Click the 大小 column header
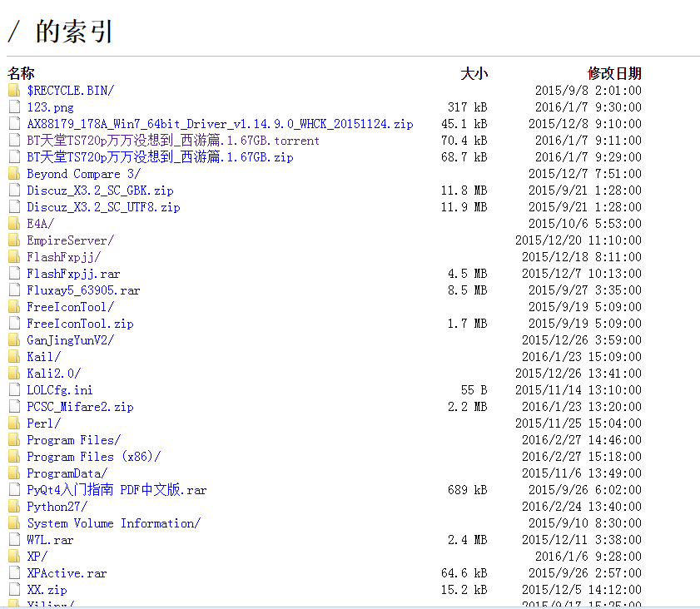The image size is (700, 609). click(x=474, y=73)
